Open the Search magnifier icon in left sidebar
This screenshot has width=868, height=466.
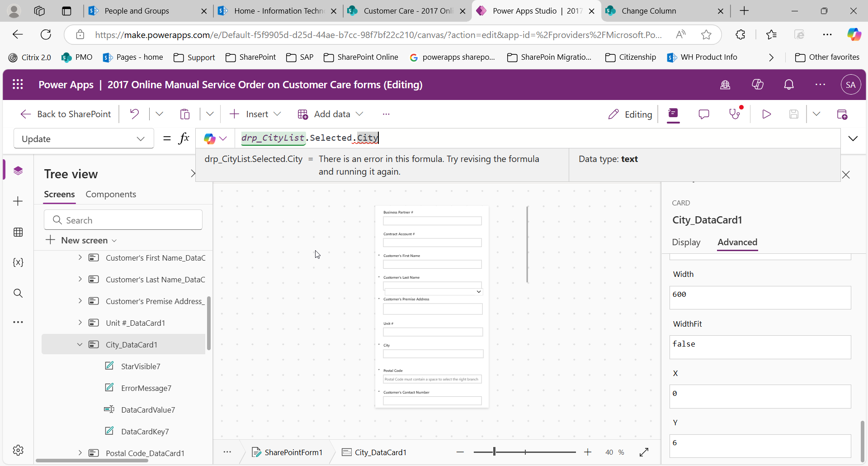(x=18, y=293)
